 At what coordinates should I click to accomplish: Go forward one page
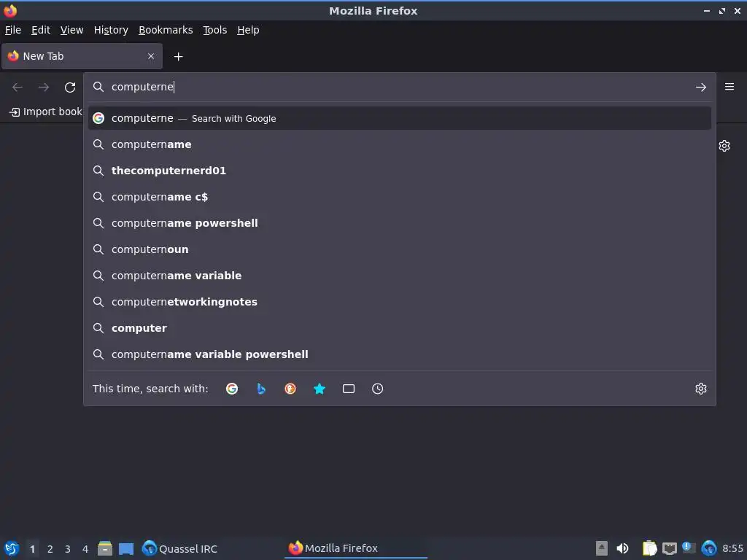44,87
